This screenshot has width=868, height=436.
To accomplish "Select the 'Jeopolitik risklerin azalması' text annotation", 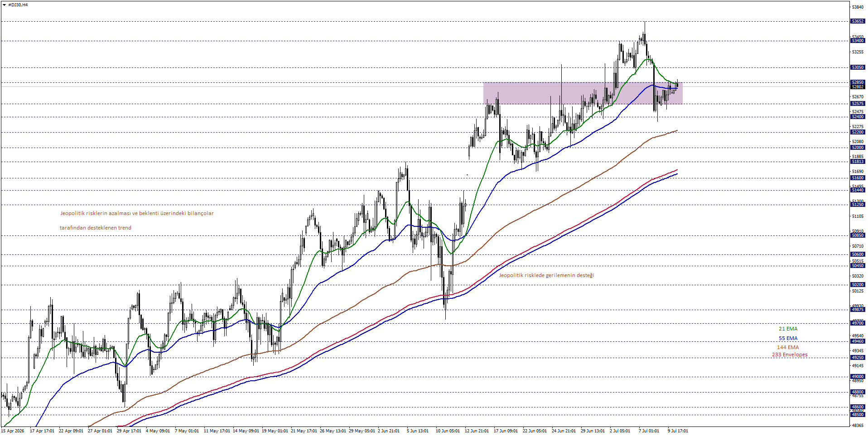I will [x=137, y=214].
